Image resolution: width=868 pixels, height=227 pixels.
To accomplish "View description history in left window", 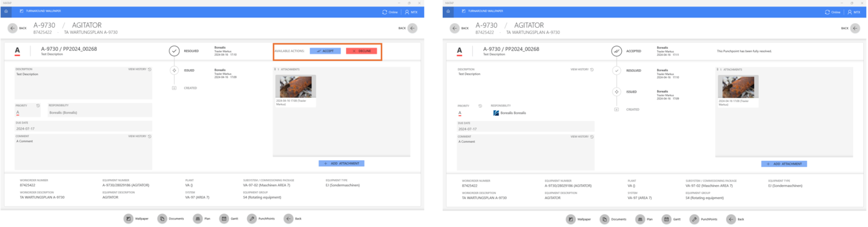I will click(x=140, y=70).
